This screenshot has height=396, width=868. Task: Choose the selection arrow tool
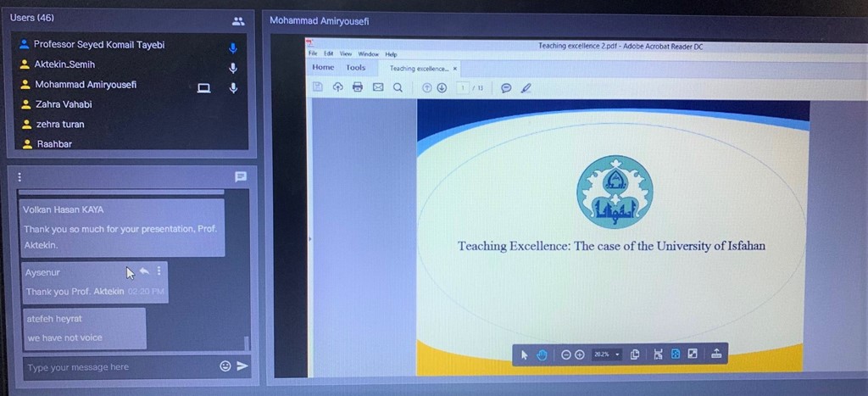524,355
